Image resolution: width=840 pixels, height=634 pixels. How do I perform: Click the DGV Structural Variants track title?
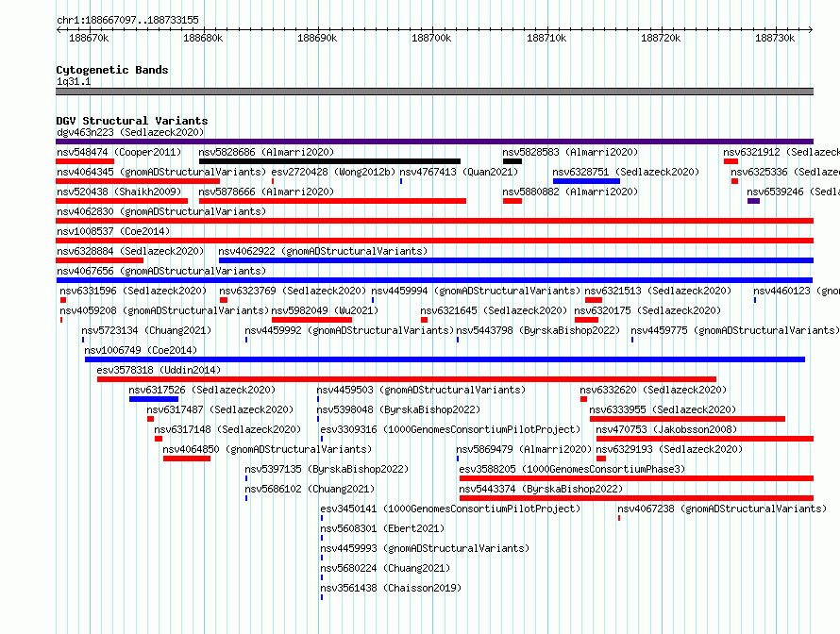132,121
